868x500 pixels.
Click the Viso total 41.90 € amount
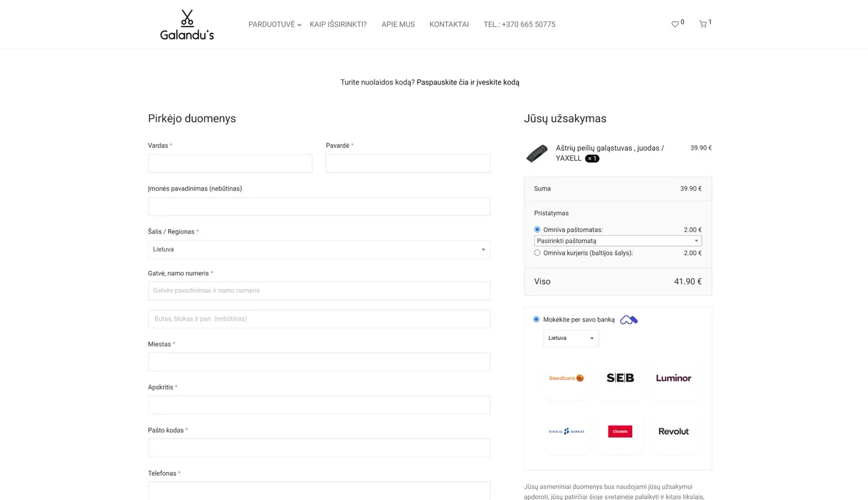click(x=688, y=282)
